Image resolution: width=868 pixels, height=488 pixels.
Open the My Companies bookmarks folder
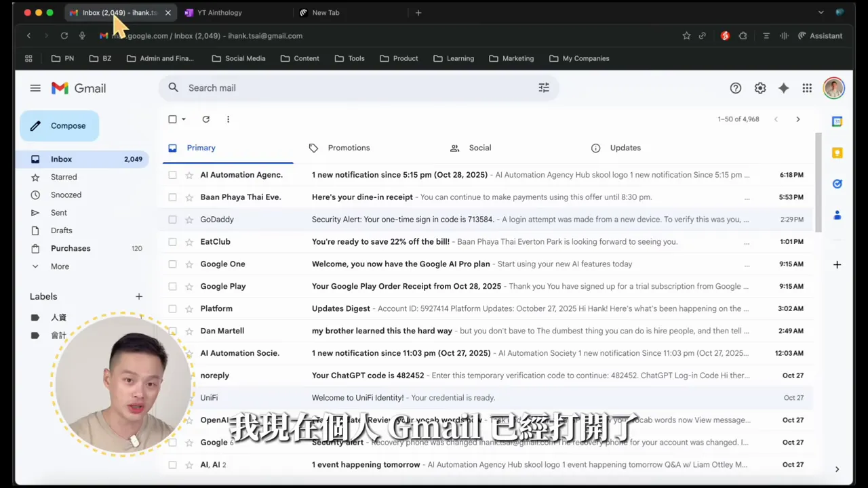pos(579,58)
